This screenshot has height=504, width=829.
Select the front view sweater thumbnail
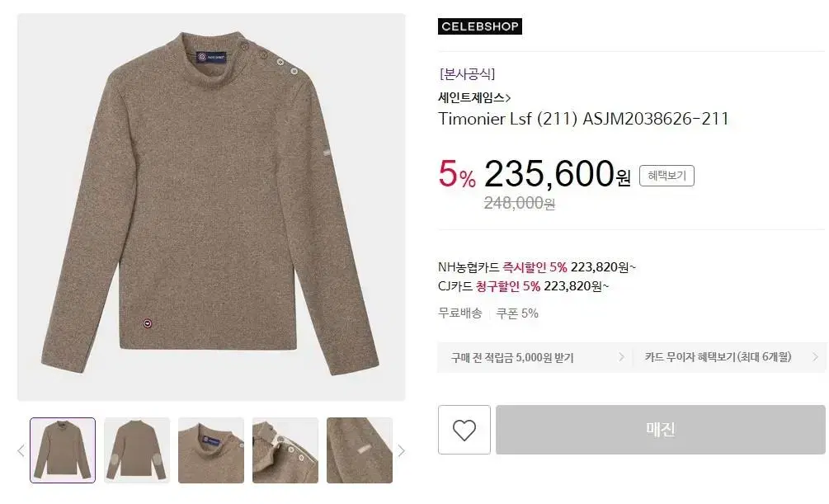[x=63, y=450]
